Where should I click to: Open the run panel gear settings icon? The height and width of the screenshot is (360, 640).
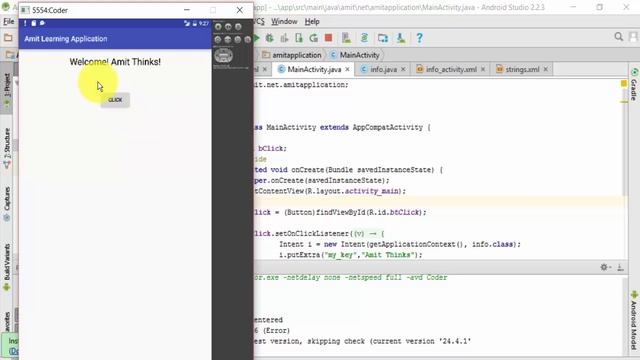pos(604,267)
